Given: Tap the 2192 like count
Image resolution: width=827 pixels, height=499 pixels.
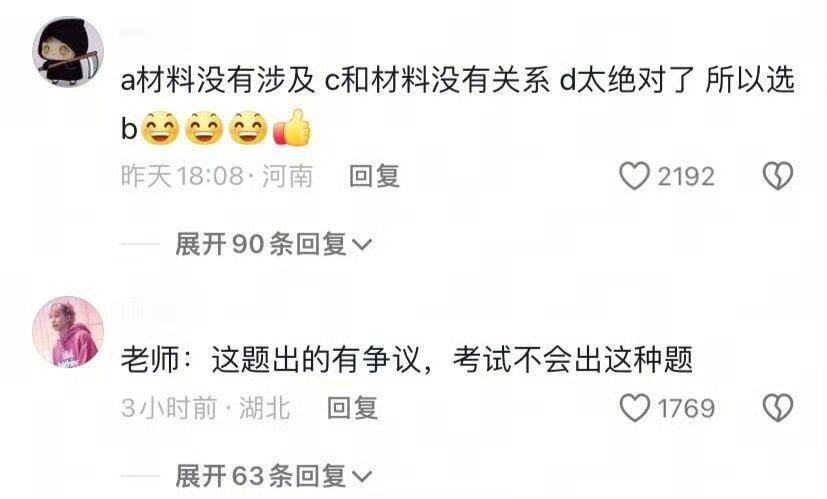Looking at the screenshot, I should [x=686, y=176].
